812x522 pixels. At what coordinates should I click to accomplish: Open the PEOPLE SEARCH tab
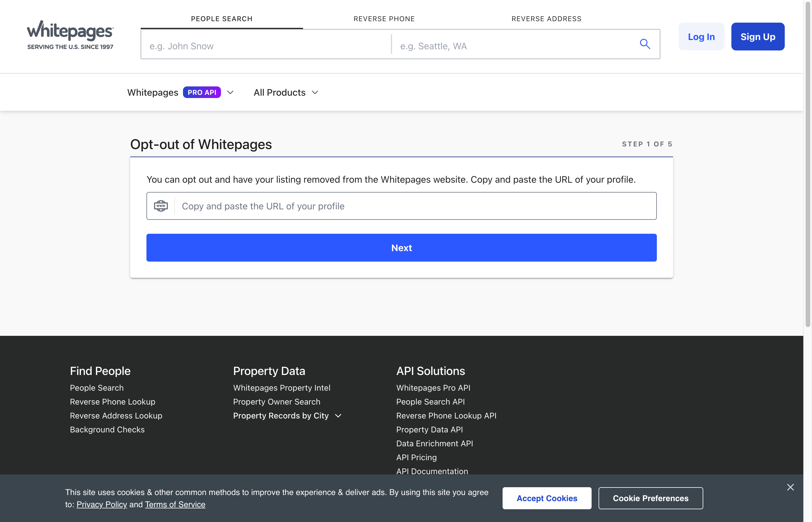(x=222, y=19)
